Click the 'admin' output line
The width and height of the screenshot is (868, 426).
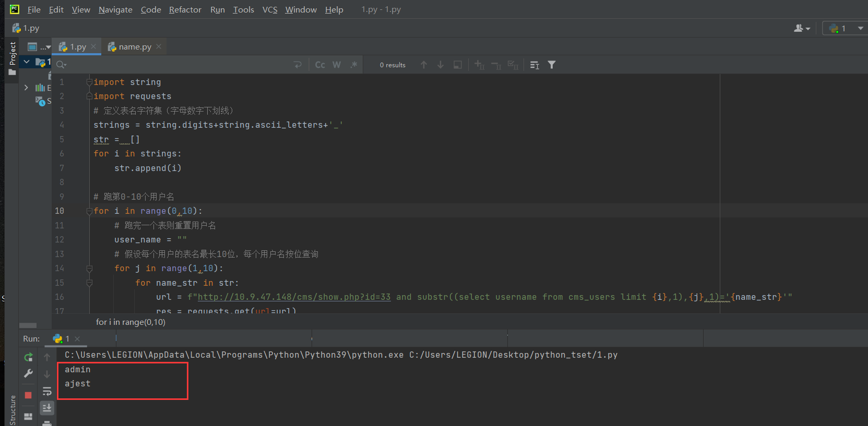click(x=78, y=369)
